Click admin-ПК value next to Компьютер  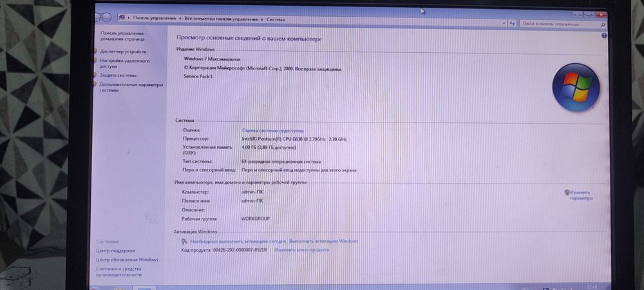[252, 192]
